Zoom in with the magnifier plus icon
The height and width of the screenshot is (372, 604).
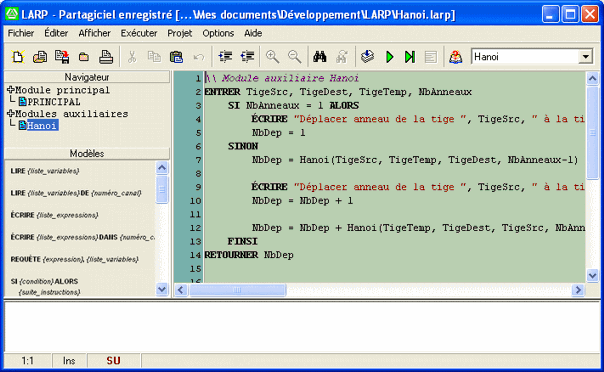click(272, 57)
